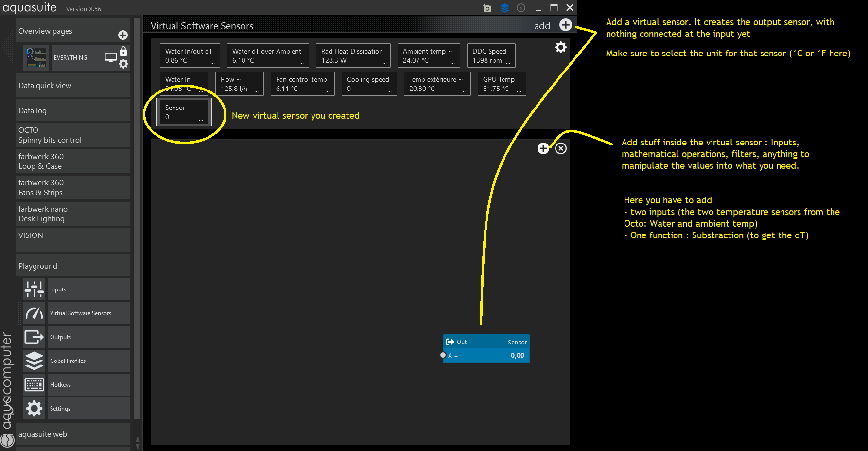Image resolution: width=868 pixels, height=451 pixels.
Task: Select the Flow sensor tile
Action: [x=240, y=84]
